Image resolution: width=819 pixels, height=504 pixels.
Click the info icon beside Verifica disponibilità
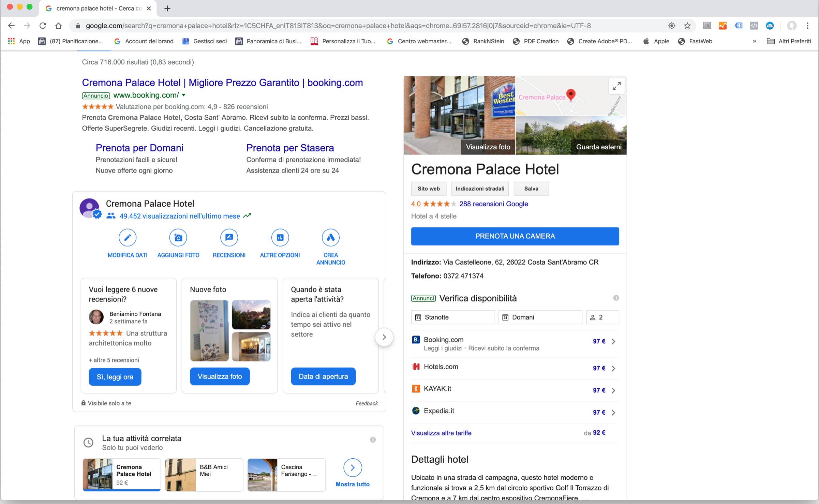(616, 298)
